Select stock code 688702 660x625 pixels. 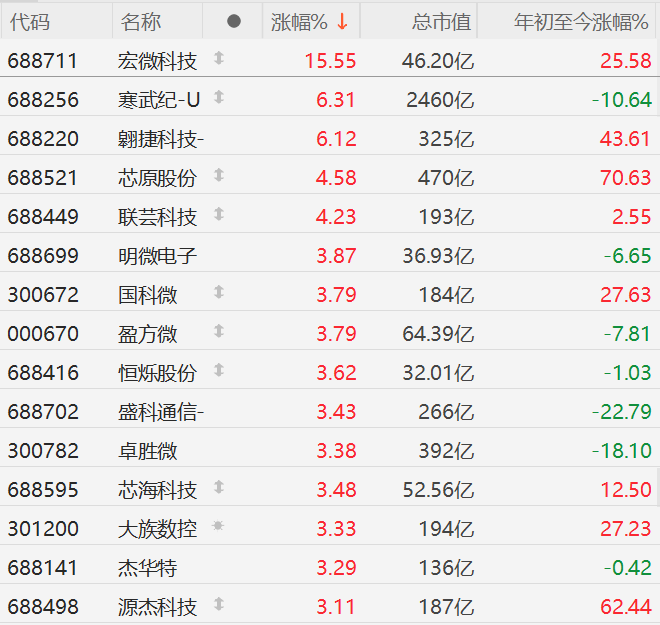[x=43, y=412]
